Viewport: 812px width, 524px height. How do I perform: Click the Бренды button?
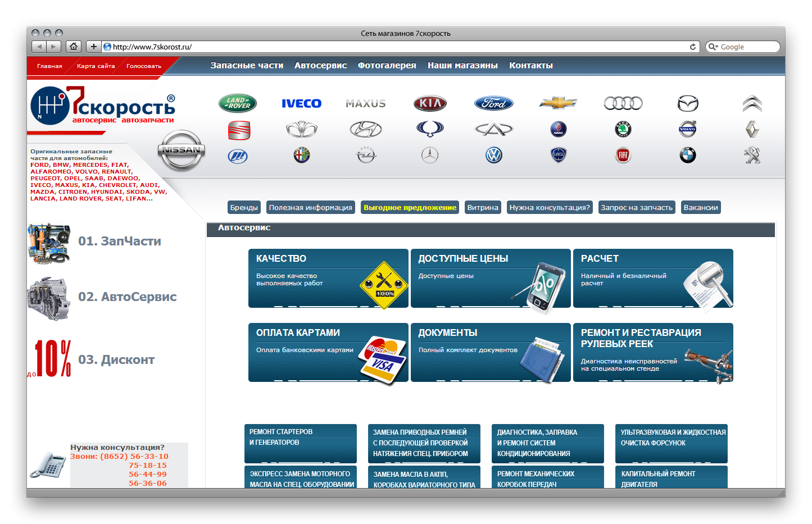[x=244, y=207]
